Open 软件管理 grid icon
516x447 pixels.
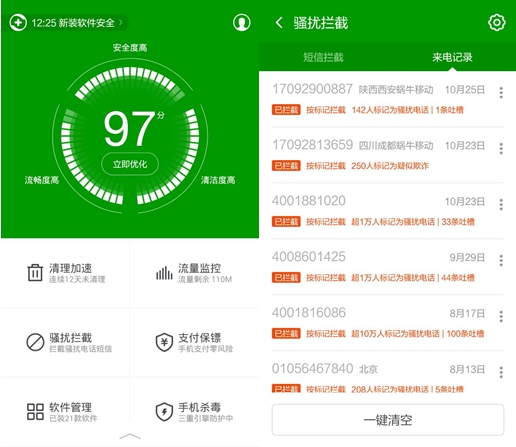click(35, 412)
